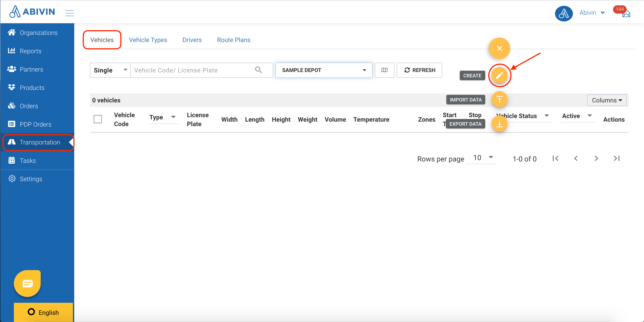
Task: Close the yellow floating action menu
Action: pos(499,48)
